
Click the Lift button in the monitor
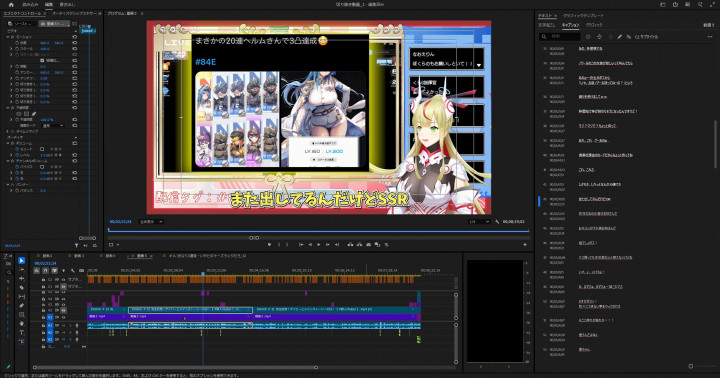pos(350,244)
